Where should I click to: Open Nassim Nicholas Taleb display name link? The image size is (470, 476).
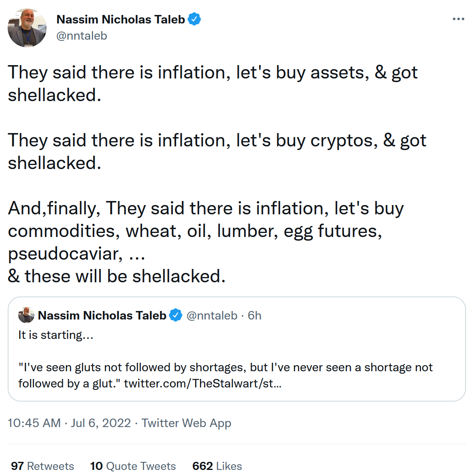121,19
